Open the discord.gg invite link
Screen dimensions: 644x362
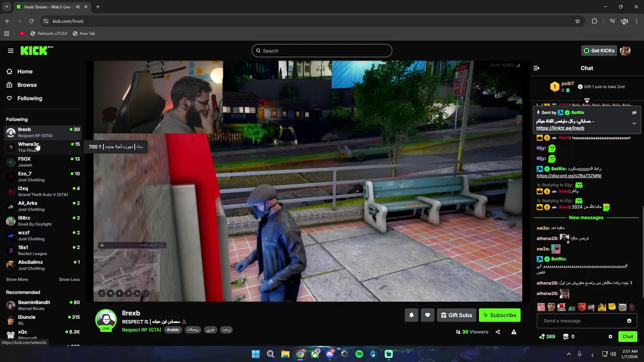point(569,176)
